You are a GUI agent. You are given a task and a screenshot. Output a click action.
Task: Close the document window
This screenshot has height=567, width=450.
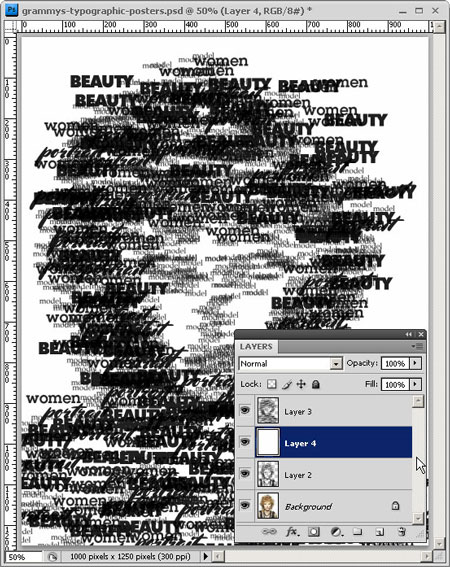(436, 11)
